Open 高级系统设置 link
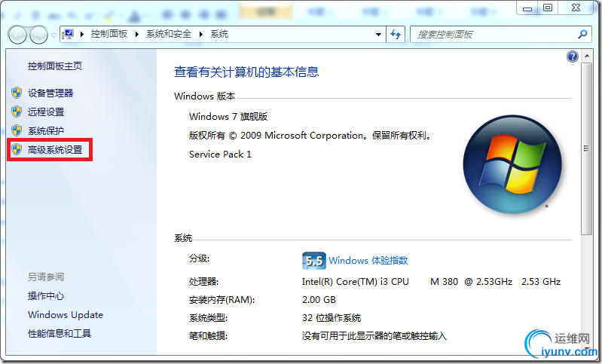The height and width of the screenshot is (364, 602). coord(55,149)
